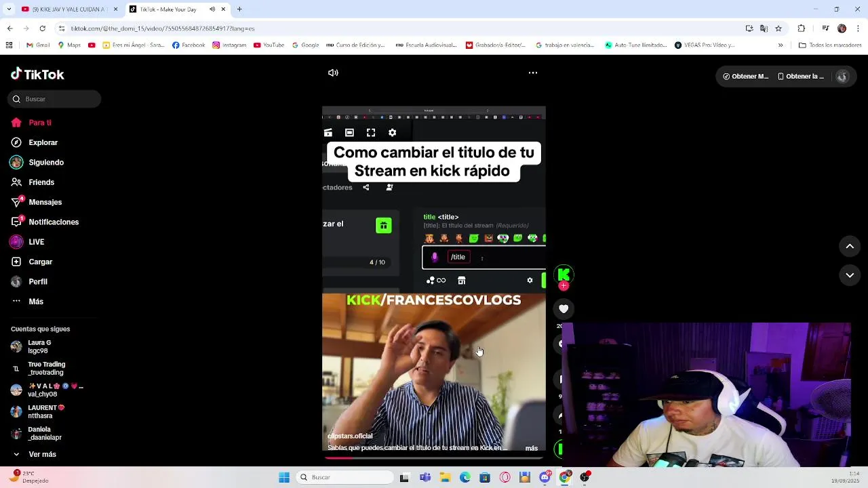Go to the previous video arrow

click(850, 246)
